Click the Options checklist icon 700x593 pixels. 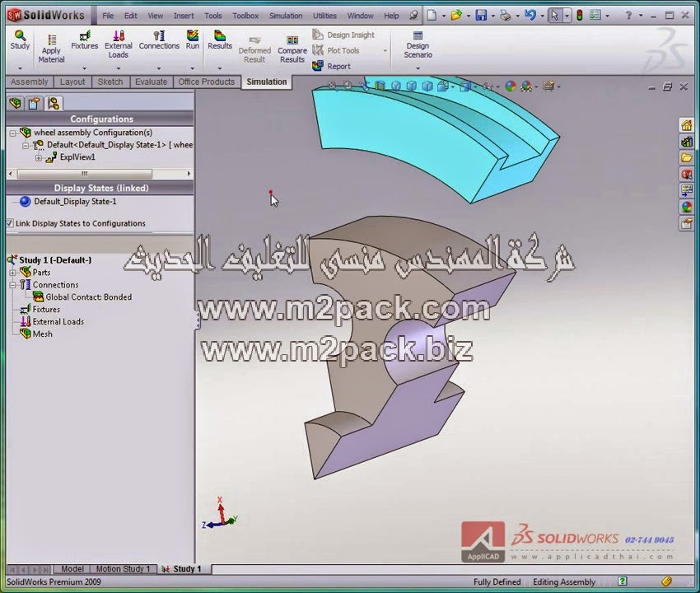tap(595, 16)
